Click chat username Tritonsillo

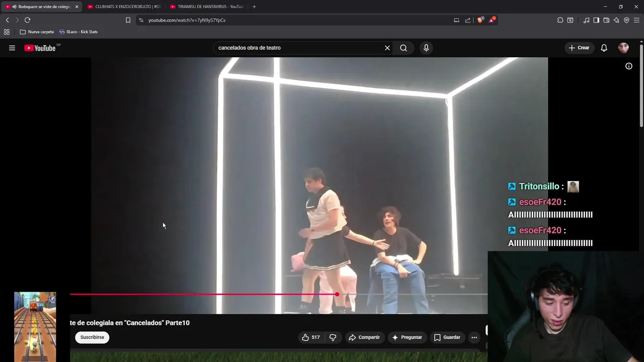tap(539, 187)
